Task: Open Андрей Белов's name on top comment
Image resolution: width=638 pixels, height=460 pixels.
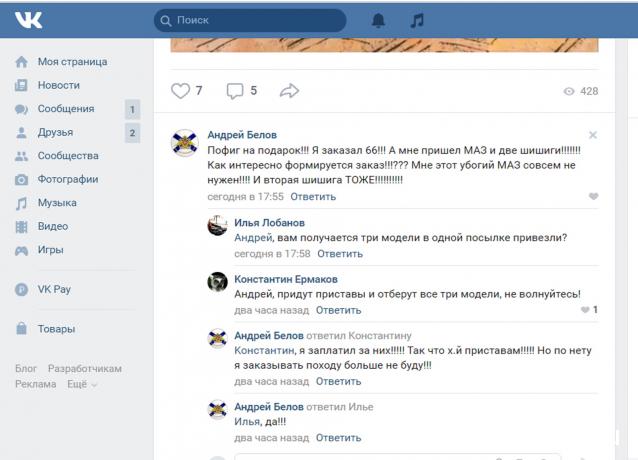Action: (242, 135)
